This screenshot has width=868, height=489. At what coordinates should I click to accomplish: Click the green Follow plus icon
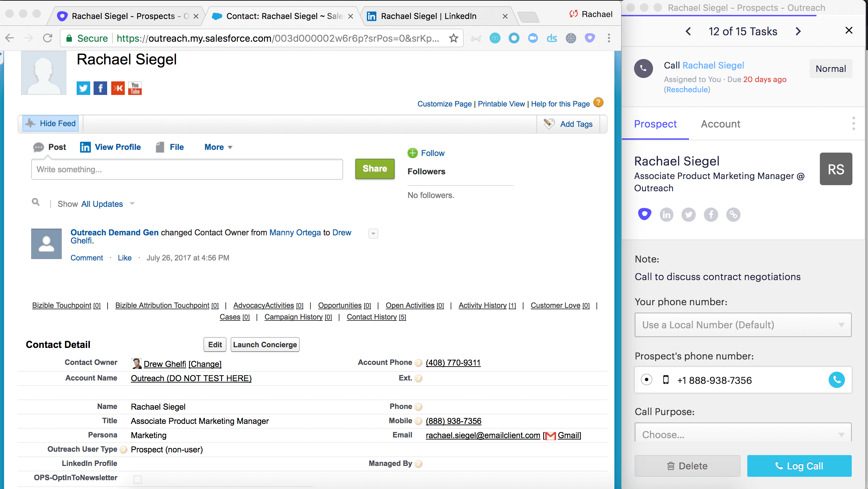[412, 153]
